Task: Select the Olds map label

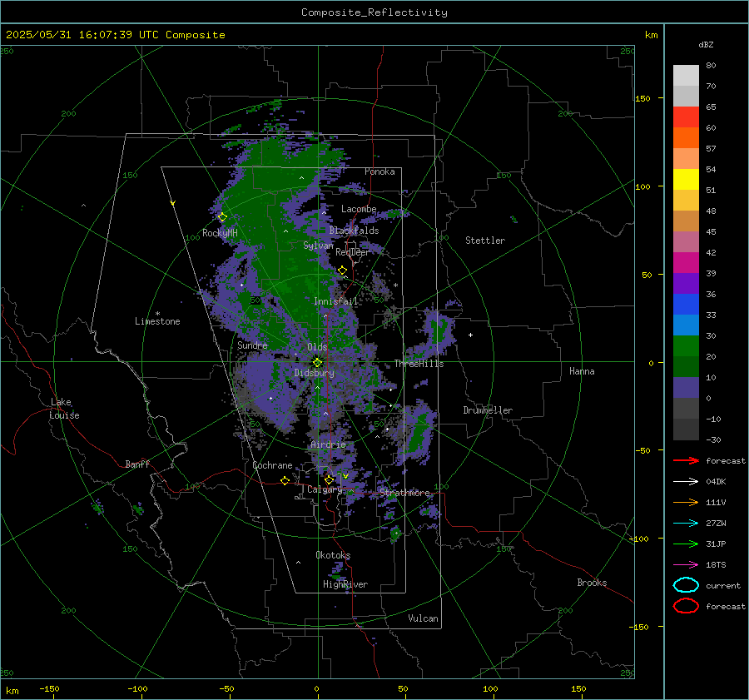Action: pos(317,347)
